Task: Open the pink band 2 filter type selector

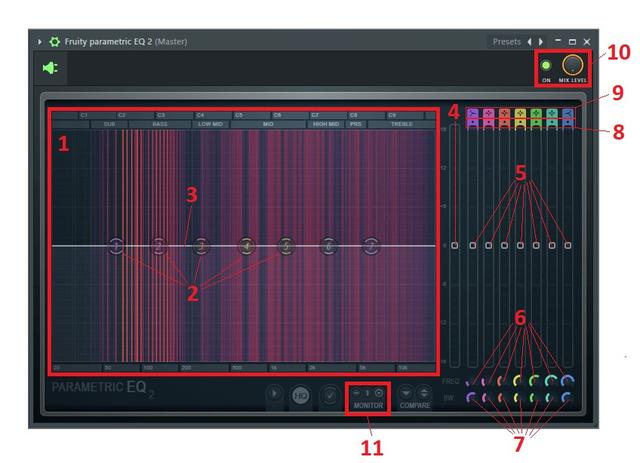Action: tap(489, 114)
